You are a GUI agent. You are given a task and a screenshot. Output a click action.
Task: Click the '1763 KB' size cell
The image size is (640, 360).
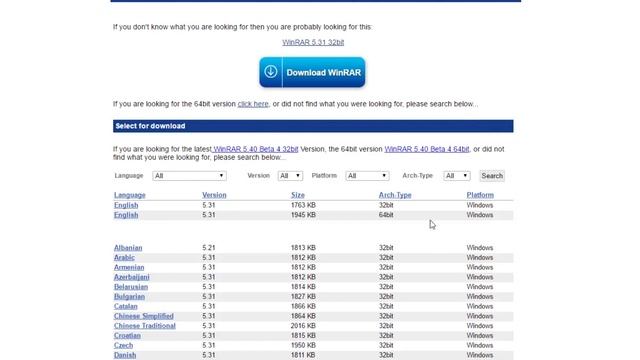click(x=303, y=205)
